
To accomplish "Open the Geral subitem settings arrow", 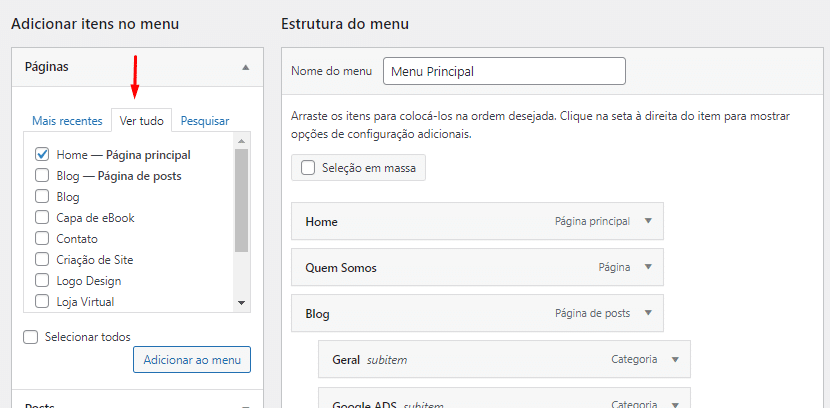I will point(675,359).
